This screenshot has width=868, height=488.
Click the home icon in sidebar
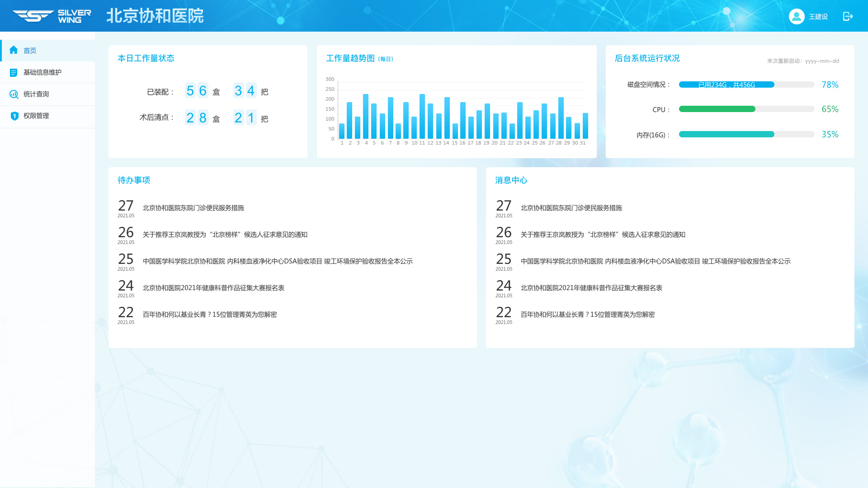click(14, 50)
